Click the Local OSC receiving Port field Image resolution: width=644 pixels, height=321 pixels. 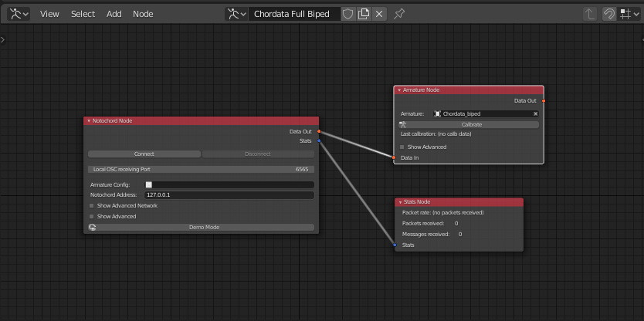pos(201,169)
